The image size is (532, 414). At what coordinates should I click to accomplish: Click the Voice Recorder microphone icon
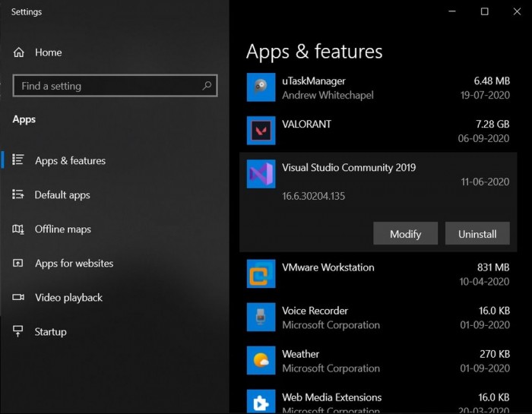click(261, 317)
